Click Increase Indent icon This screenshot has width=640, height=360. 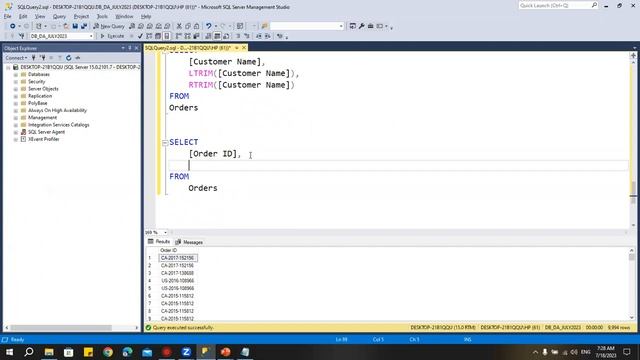click(x=267, y=36)
